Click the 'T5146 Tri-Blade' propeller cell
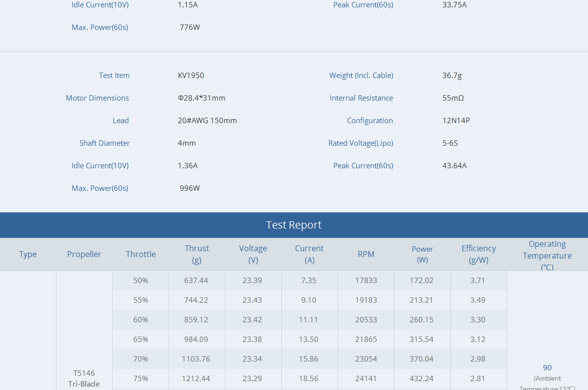This screenshot has width=588, height=390. pyautogui.click(x=84, y=379)
